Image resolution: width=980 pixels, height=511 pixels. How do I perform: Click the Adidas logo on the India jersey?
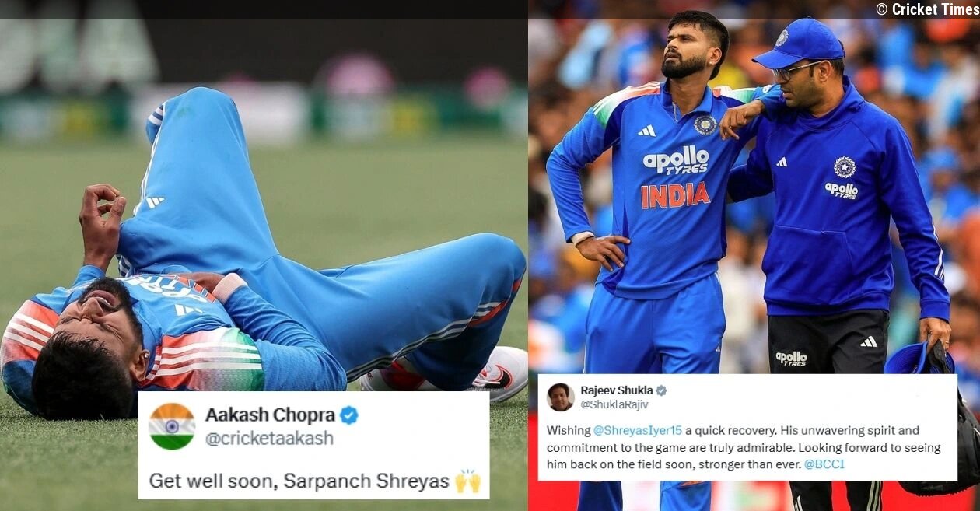coord(647,131)
